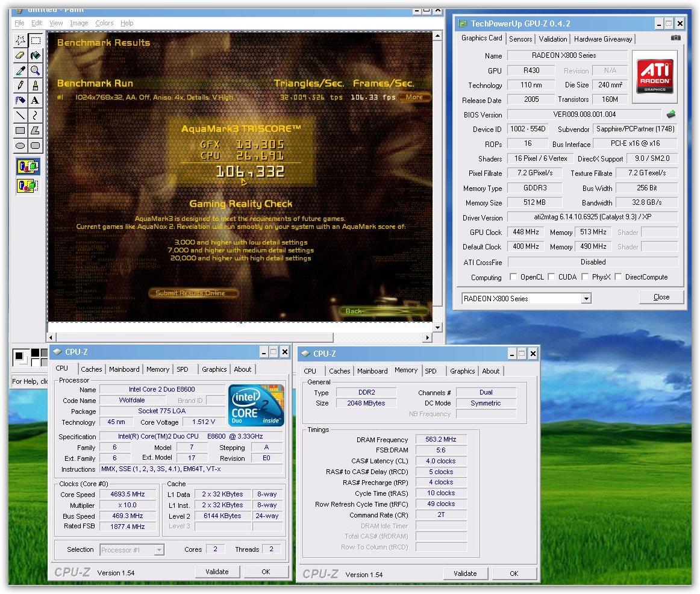Pick the Rectangle shape tool

tap(20, 130)
